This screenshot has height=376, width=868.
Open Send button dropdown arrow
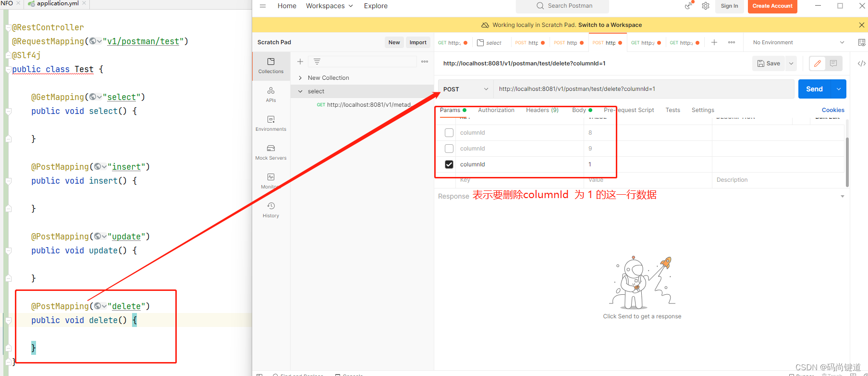[839, 89]
